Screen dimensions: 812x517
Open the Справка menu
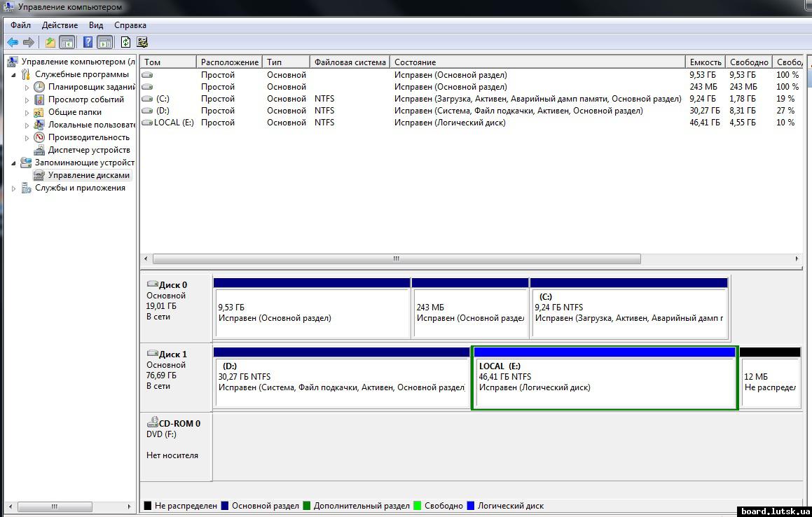[x=130, y=25]
